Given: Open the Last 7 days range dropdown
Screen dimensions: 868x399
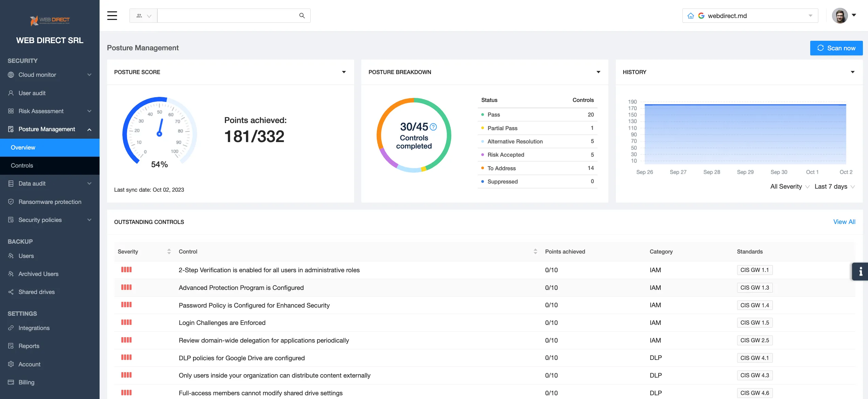Looking at the screenshot, I should pos(835,187).
